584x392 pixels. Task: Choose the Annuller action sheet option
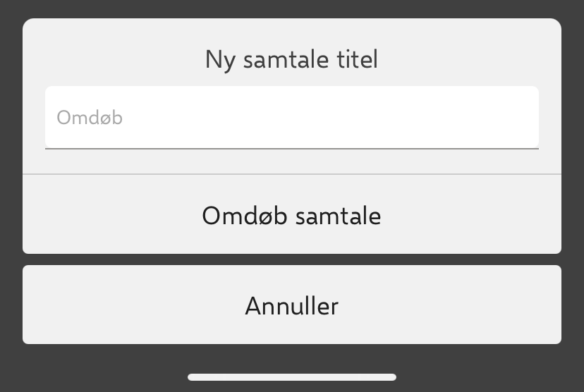[292, 305]
